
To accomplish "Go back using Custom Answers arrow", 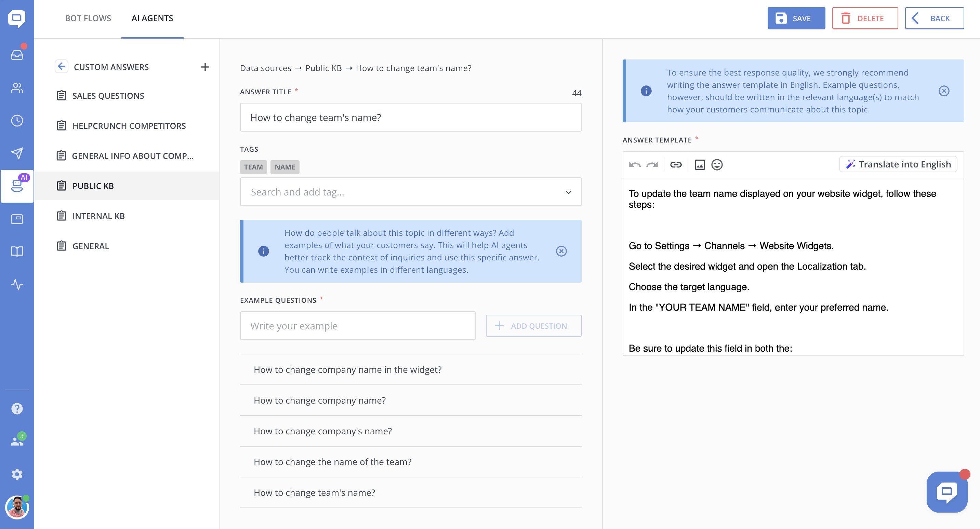I will coord(61,67).
